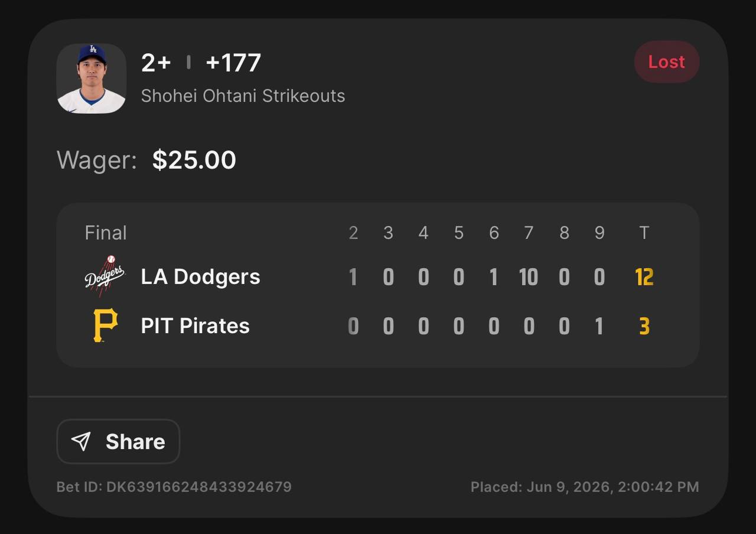Screen dimensions: 756x534
Task: Click the paper plane share icon
Action: click(81, 441)
